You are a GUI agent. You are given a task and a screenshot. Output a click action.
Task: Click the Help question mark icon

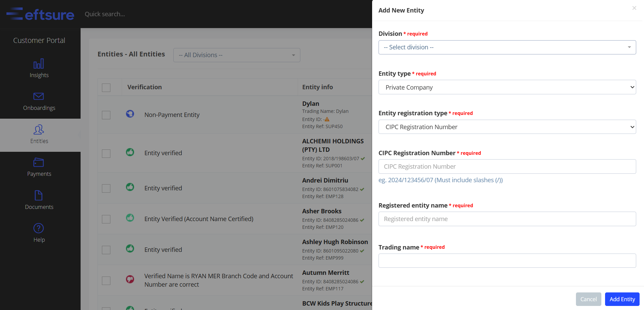point(39,228)
